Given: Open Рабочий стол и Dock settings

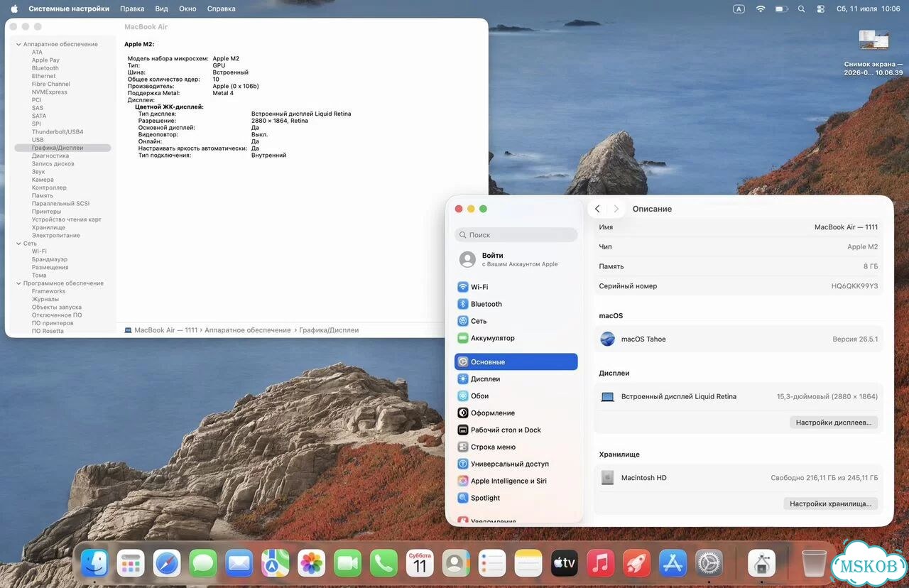Looking at the screenshot, I should tap(516, 430).
